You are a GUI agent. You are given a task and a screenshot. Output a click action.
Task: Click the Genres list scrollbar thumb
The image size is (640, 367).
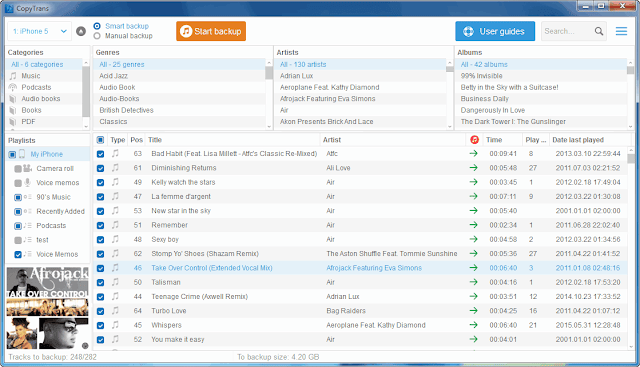pyautogui.click(x=269, y=73)
